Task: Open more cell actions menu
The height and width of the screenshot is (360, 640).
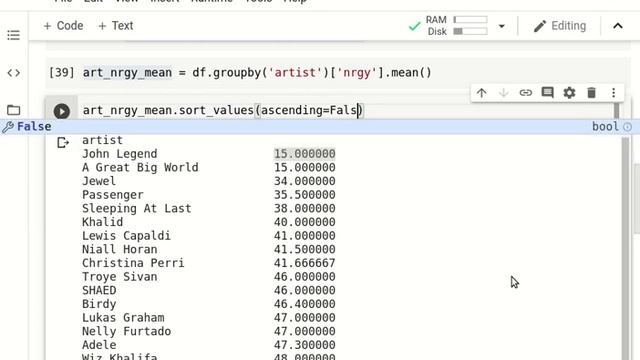Action: point(613,93)
